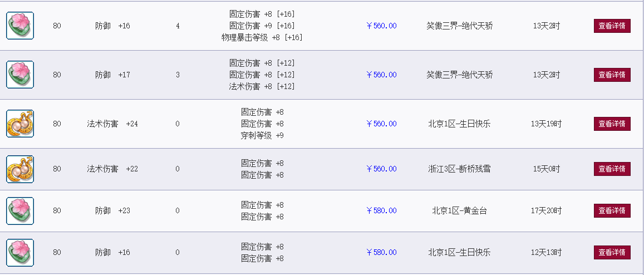Click 查看详情 in the 浙江3区-断桥残雪 row
Screen dimensions: 644x275
(x=612, y=169)
